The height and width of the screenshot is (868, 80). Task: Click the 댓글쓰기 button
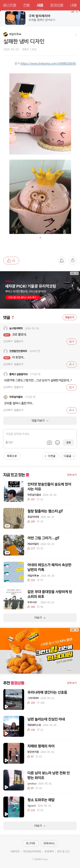coord(70,317)
